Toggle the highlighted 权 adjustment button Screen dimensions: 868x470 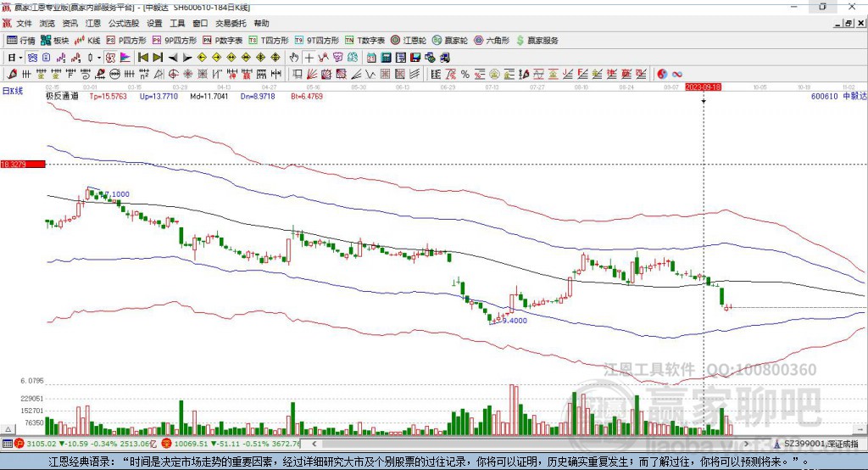pos(111,58)
